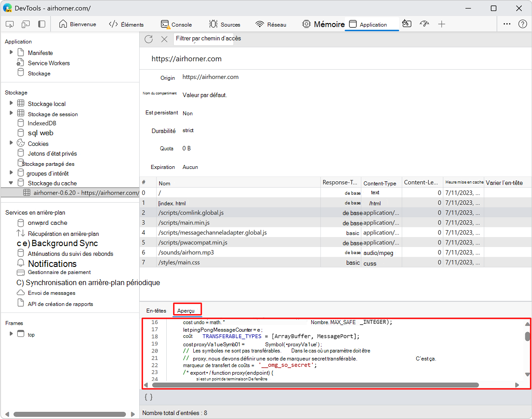This screenshot has height=419, width=532.
Task: Select Service Workers in the sidebar
Action: tap(49, 63)
